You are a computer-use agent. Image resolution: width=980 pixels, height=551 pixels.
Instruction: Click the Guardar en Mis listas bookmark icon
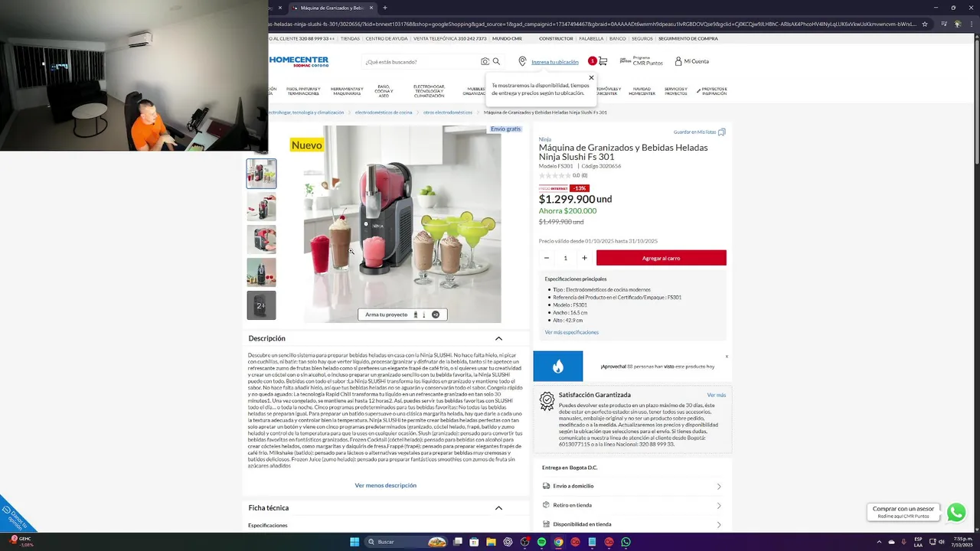(722, 132)
